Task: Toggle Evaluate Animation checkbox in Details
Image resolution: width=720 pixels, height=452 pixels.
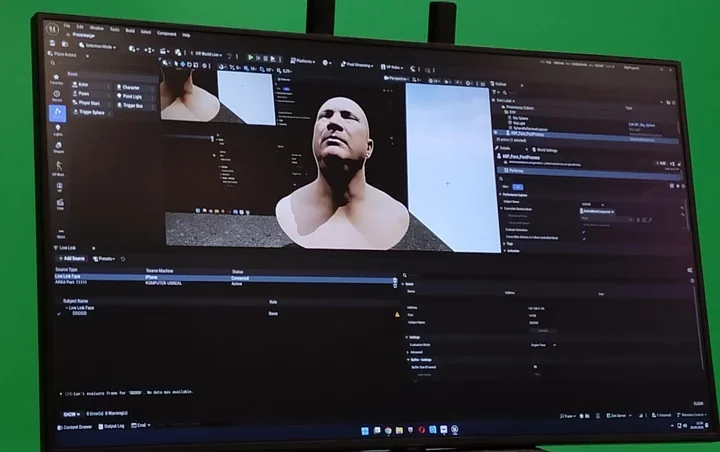Action: pos(584,232)
